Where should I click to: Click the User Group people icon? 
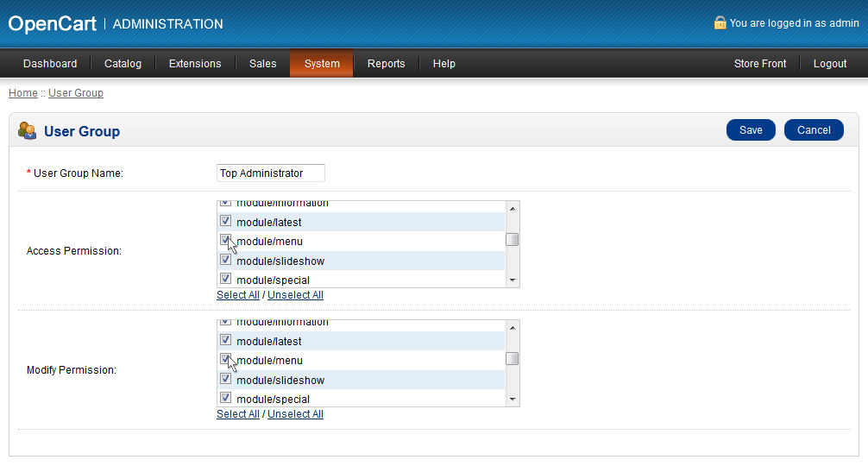tap(27, 130)
